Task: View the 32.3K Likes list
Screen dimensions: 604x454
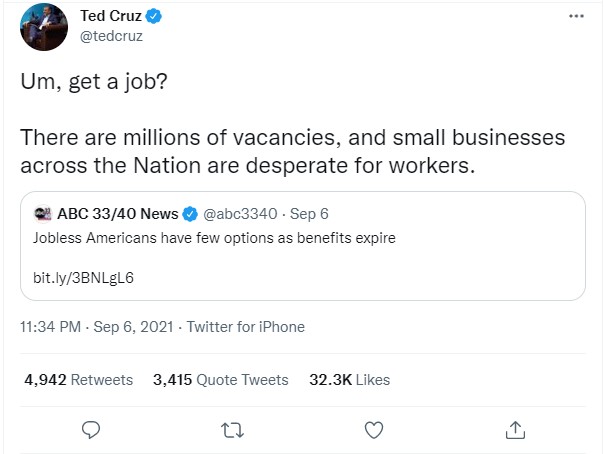Action: pyautogui.click(x=350, y=380)
